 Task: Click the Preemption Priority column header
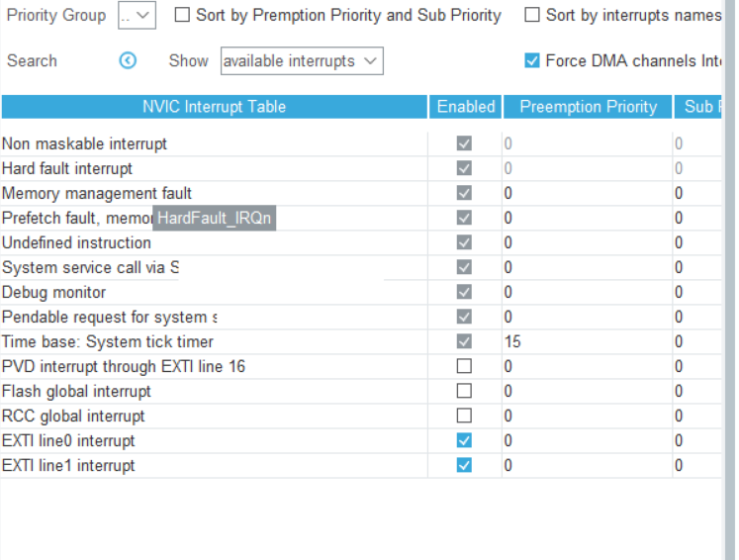[588, 107]
